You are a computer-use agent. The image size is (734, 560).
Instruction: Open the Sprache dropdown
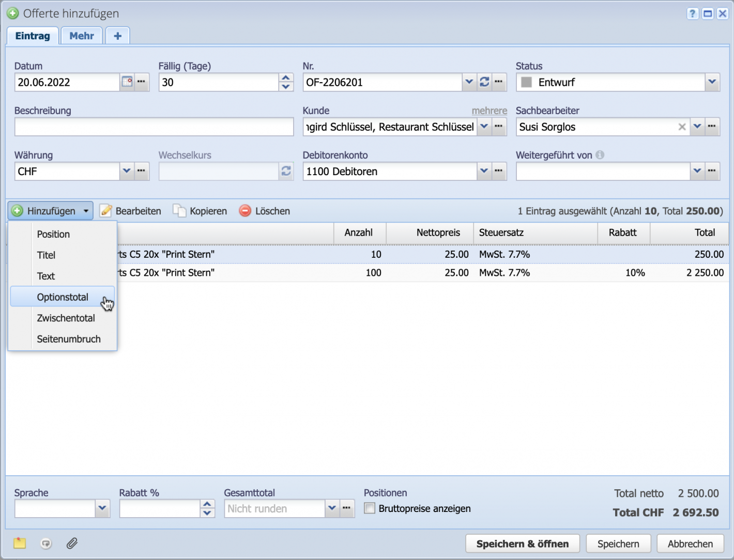pyautogui.click(x=102, y=508)
